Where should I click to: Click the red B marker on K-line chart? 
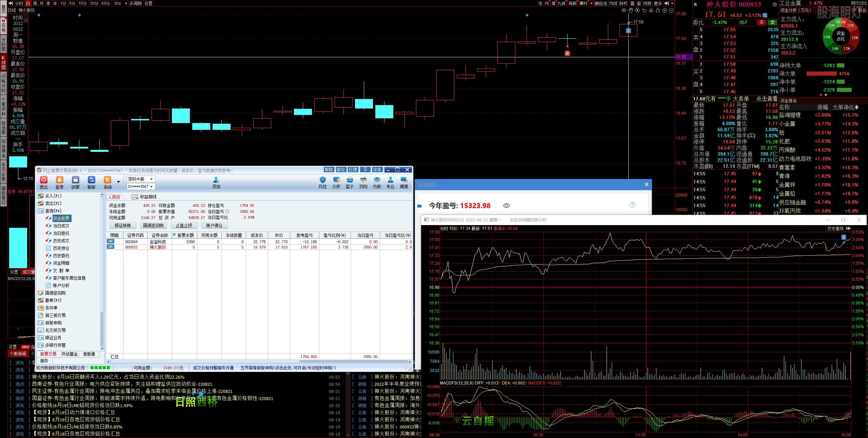pos(567,53)
